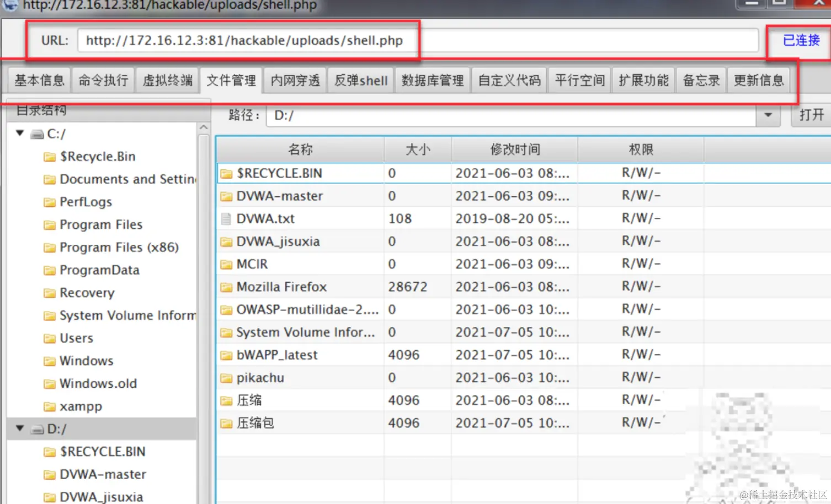This screenshot has height=504, width=831.
Task: Sort files by the 权限 column header
Action: pyautogui.click(x=641, y=149)
